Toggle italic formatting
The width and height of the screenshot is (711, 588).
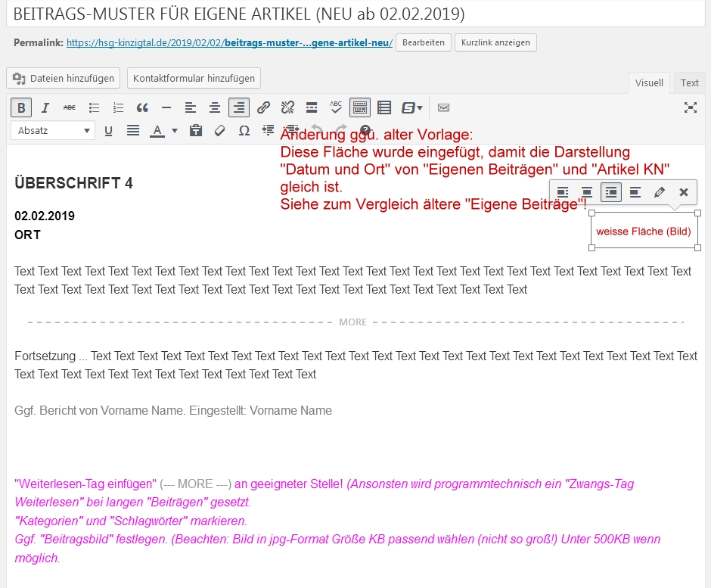click(45, 107)
